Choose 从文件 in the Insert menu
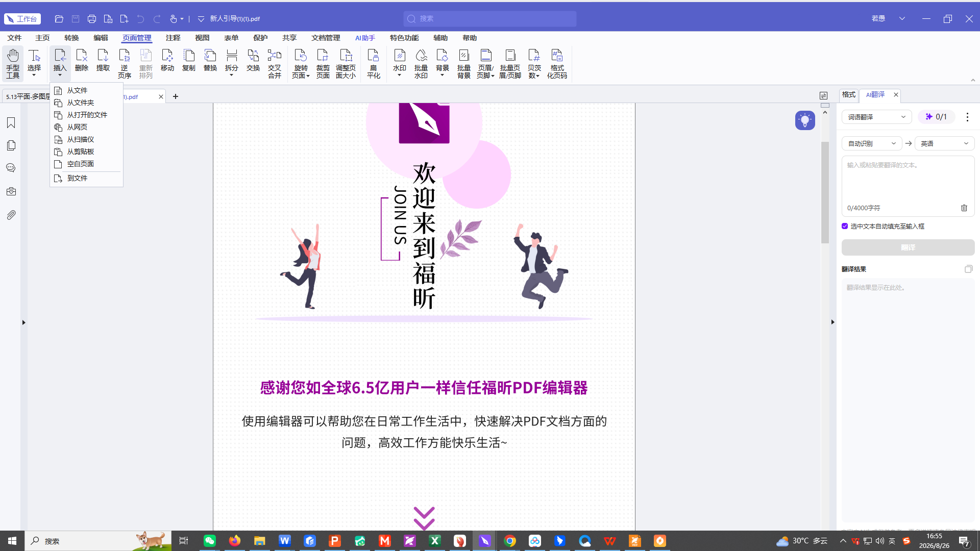Image resolution: width=980 pixels, height=551 pixels. click(86, 90)
